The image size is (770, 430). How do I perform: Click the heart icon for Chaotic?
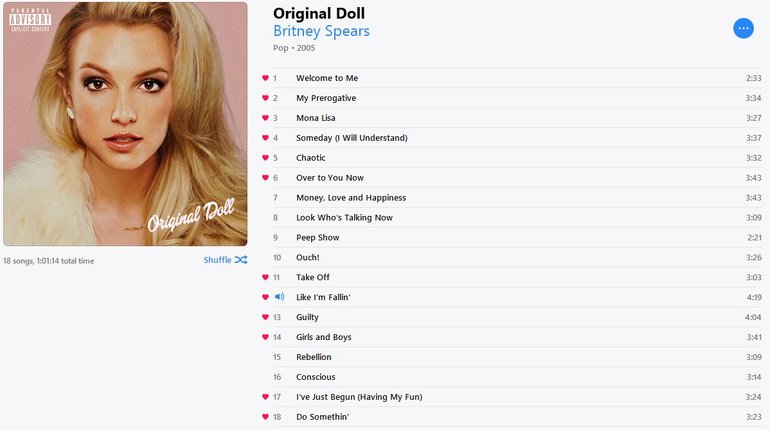pyautogui.click(x=265, y=158)
